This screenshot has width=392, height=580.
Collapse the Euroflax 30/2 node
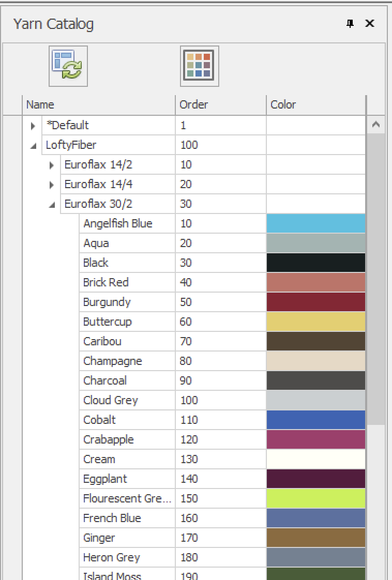(51, 205)
